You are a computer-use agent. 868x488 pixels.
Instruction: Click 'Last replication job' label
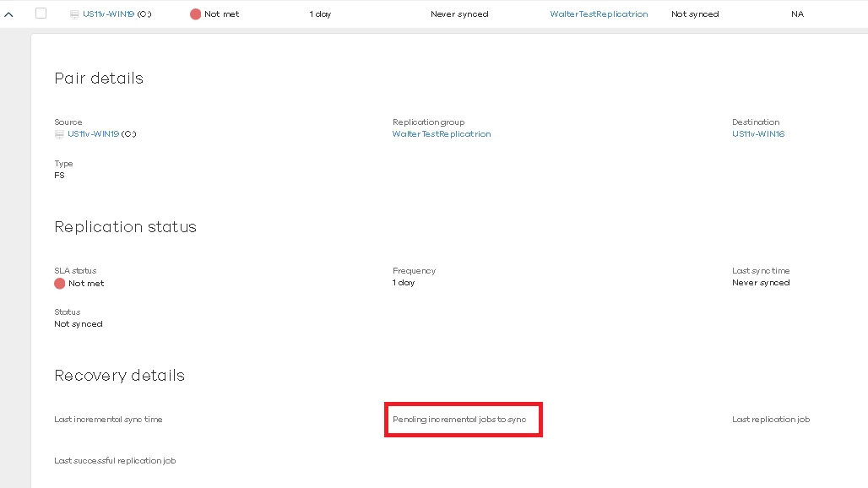tap(771, 420)
